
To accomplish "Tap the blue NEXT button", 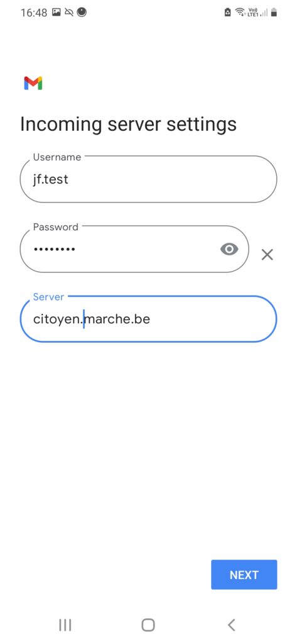I will [244, 575].
